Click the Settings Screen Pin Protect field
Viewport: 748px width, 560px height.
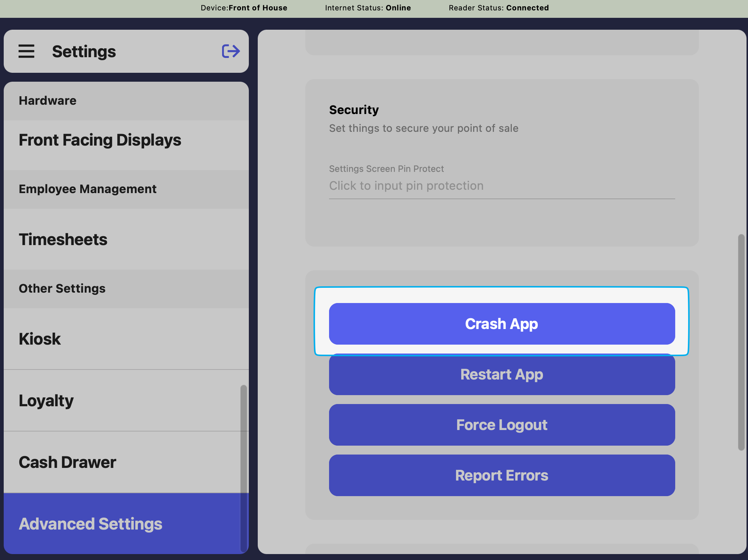tap(502, 186)
